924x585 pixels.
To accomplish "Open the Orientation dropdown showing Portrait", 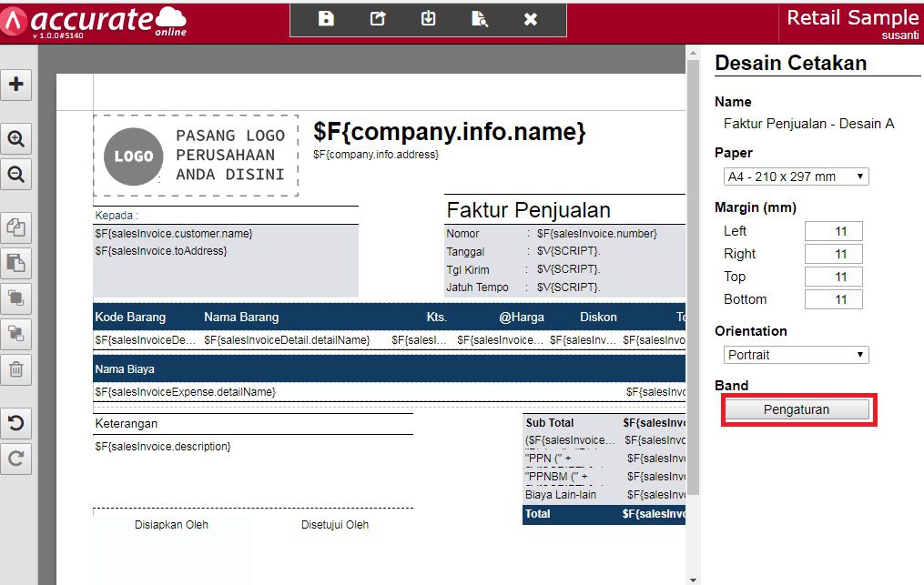I will (794, 355).
